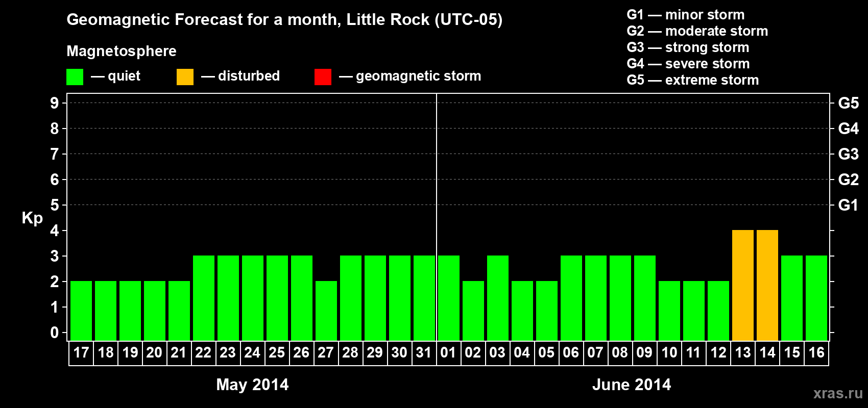868x408 pixels.
Task: Click the green bar for June 16
Action: click(x=816, y=298)
